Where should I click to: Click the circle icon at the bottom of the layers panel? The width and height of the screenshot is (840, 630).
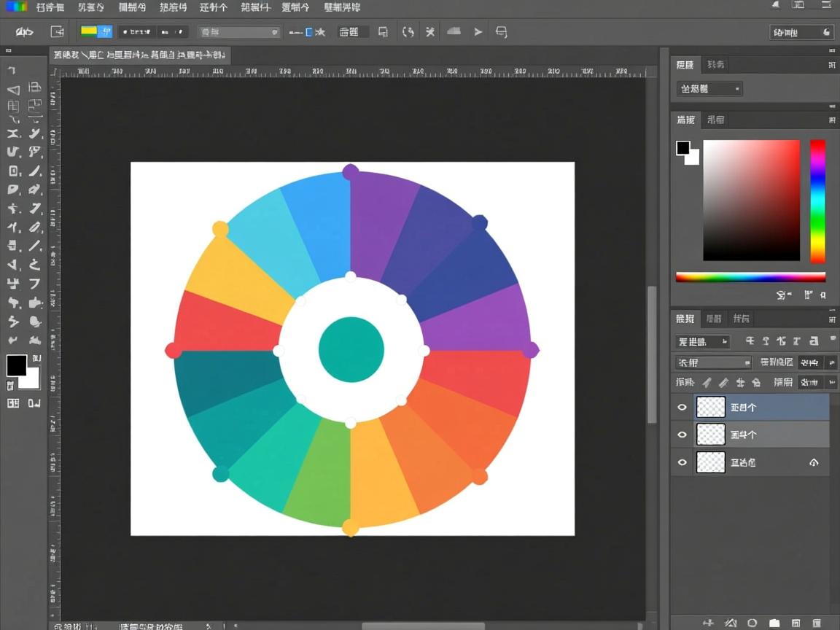752,623
